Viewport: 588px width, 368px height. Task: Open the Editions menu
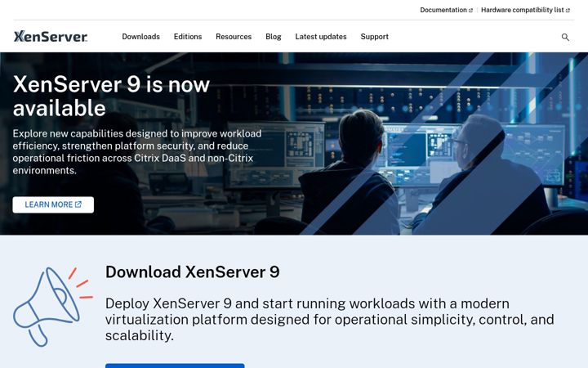(x=188, y=37)
